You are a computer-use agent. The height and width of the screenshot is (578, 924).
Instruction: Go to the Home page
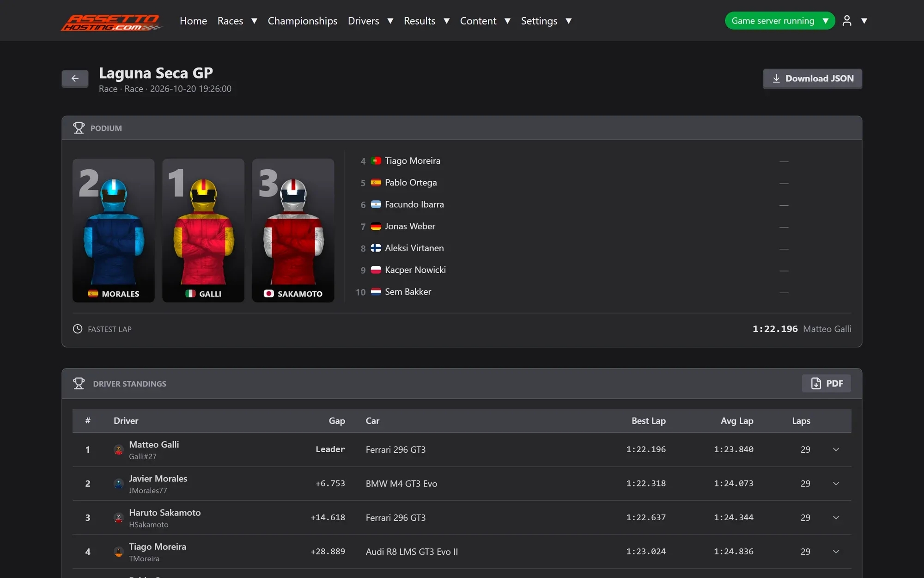tap(193, 21)
